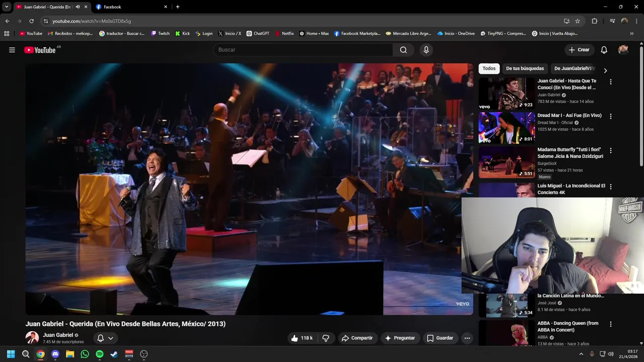Select the De JuanGabrielVEVO chip

pos(574,68)
